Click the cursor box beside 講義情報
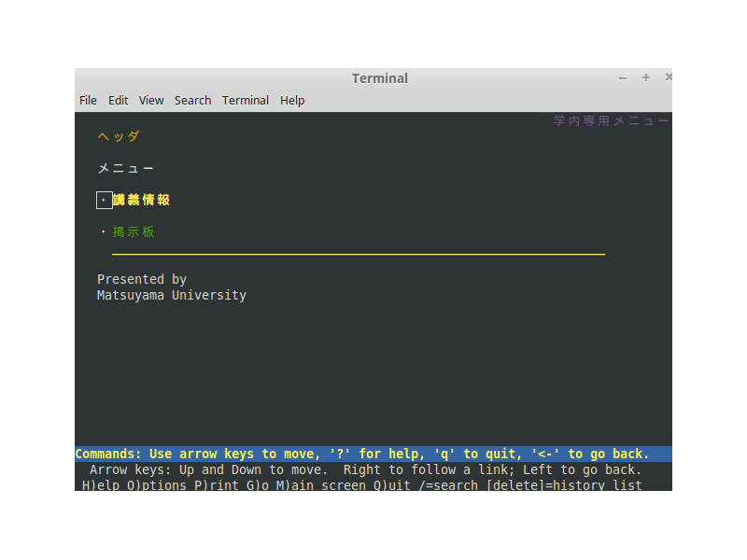This screenshot has width=747, height=560. click(x=104, y=200)
